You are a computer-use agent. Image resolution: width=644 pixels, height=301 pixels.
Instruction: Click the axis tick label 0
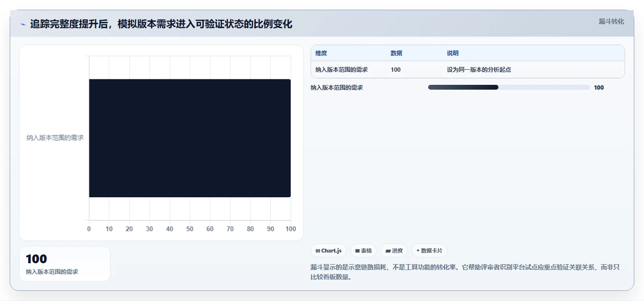coord(89,229)
